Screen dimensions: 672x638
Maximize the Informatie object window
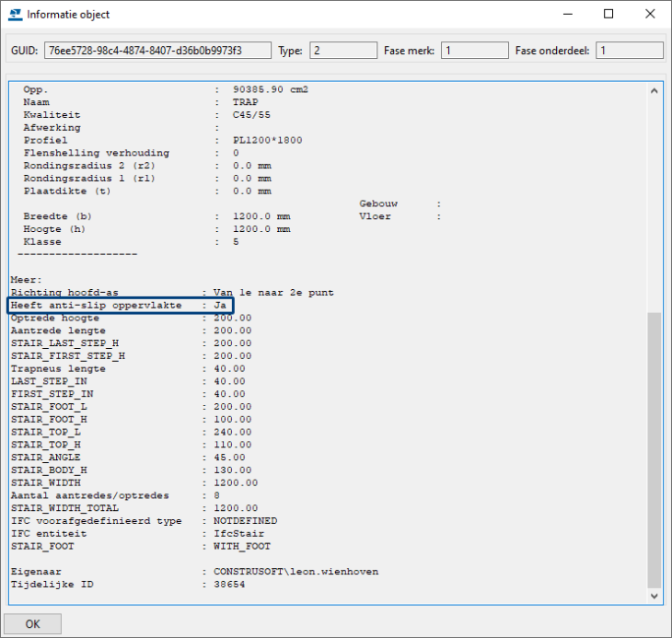[608, 15]
